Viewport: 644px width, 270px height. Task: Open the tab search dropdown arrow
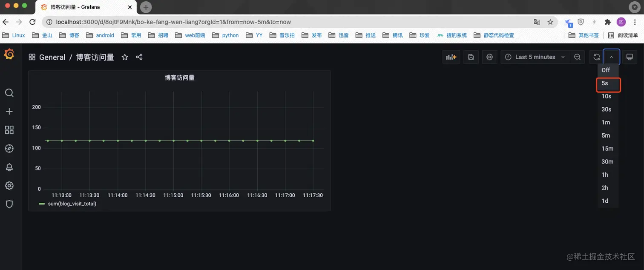tap(634, 6)
